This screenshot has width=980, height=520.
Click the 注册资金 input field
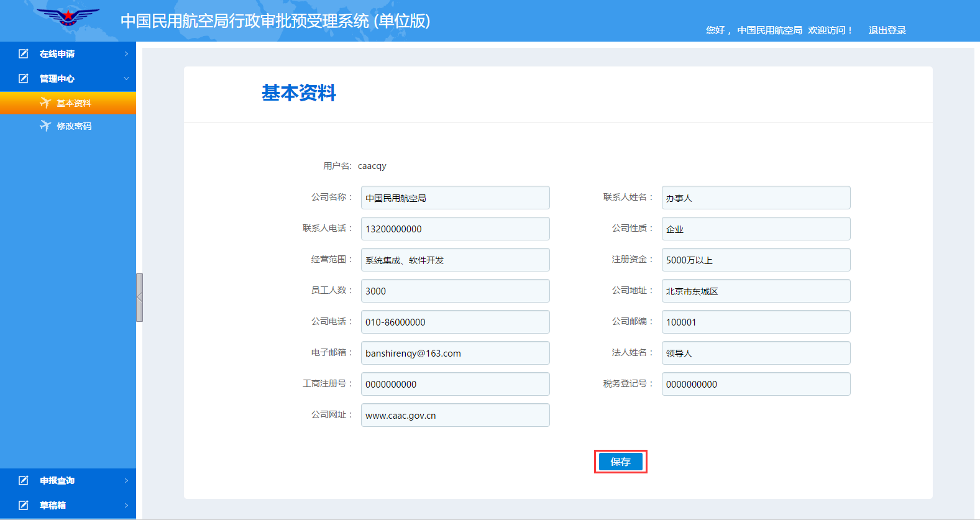pyautogui.click(x=756, y=260)
